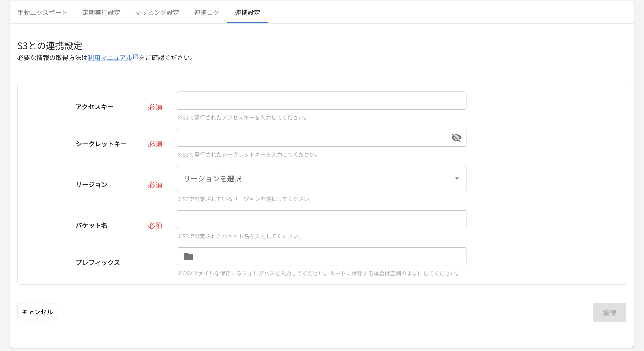Select the 連携設定 tab
The height and width of the screenshot is (351, 644).
coord(247,12)
